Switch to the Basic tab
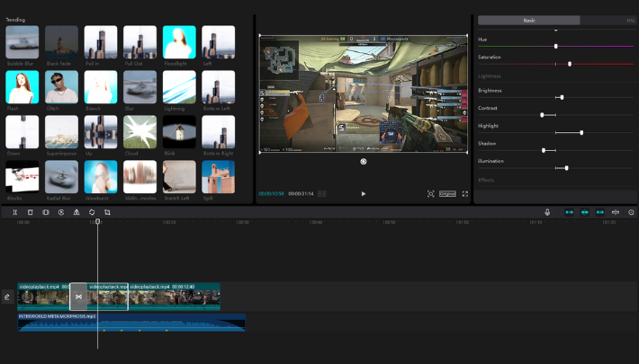639x364 pixels. 529,21
